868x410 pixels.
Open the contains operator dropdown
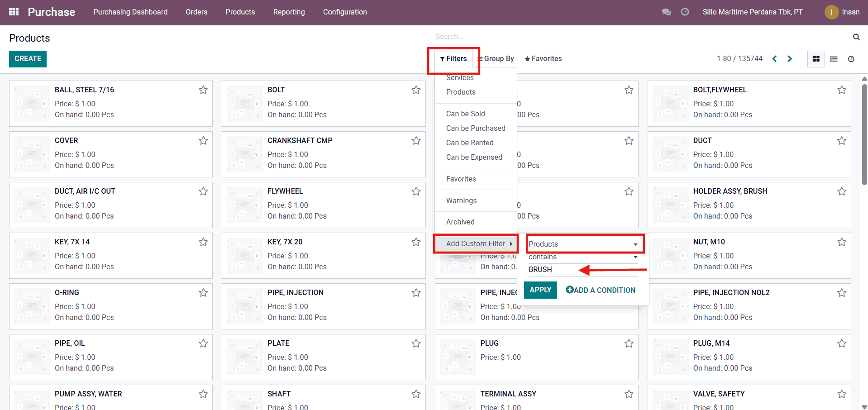pos(583,257)
